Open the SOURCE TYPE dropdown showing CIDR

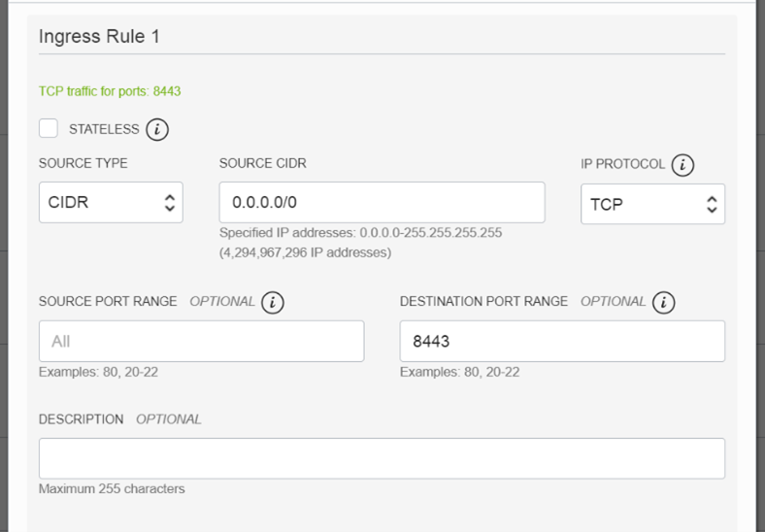click(111, 203)
